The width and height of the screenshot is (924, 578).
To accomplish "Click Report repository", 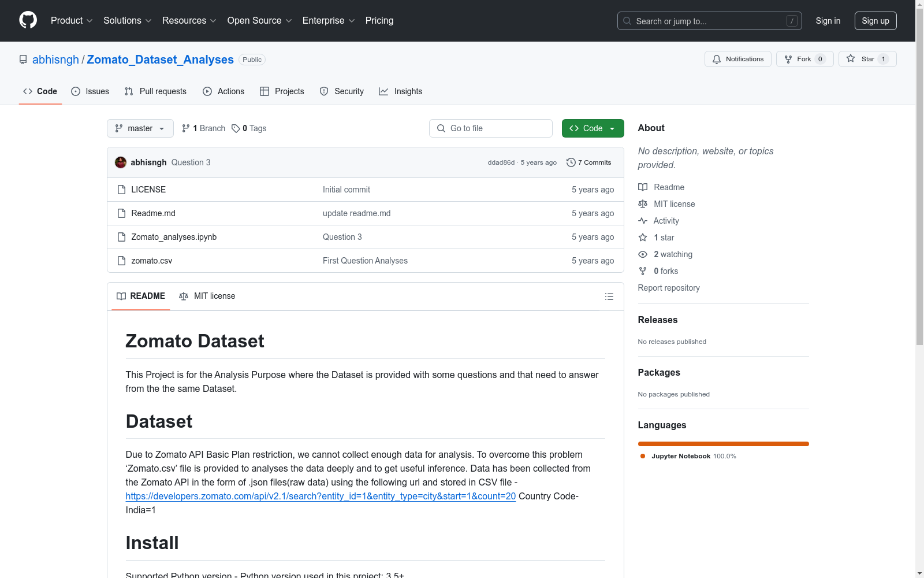I will [669, 288].
